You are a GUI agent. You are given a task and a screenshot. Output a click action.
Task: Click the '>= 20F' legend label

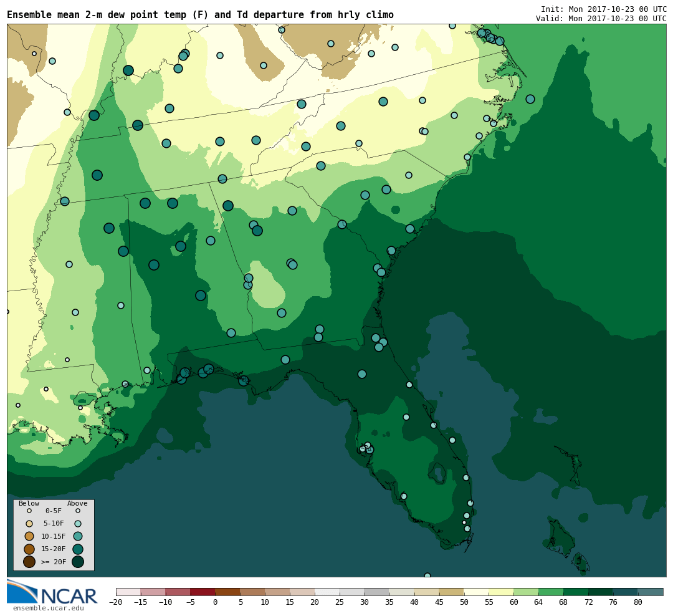coord(54,562)
